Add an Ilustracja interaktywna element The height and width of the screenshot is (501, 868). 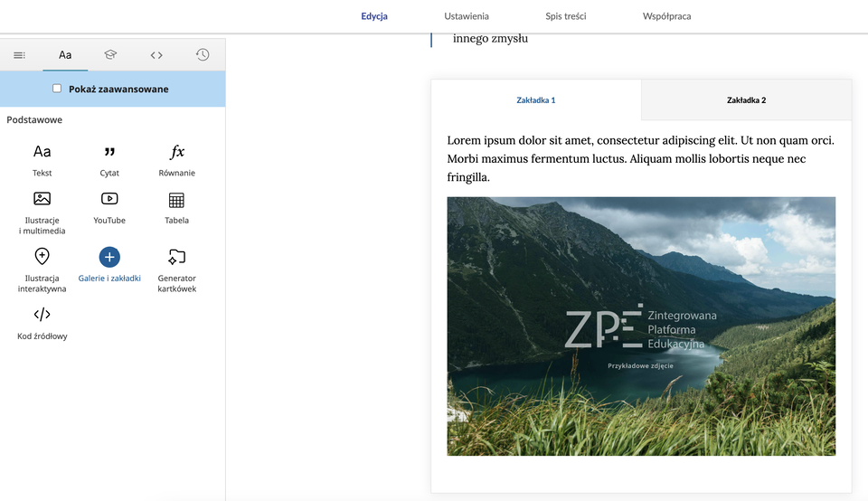[x=42, y=269]
